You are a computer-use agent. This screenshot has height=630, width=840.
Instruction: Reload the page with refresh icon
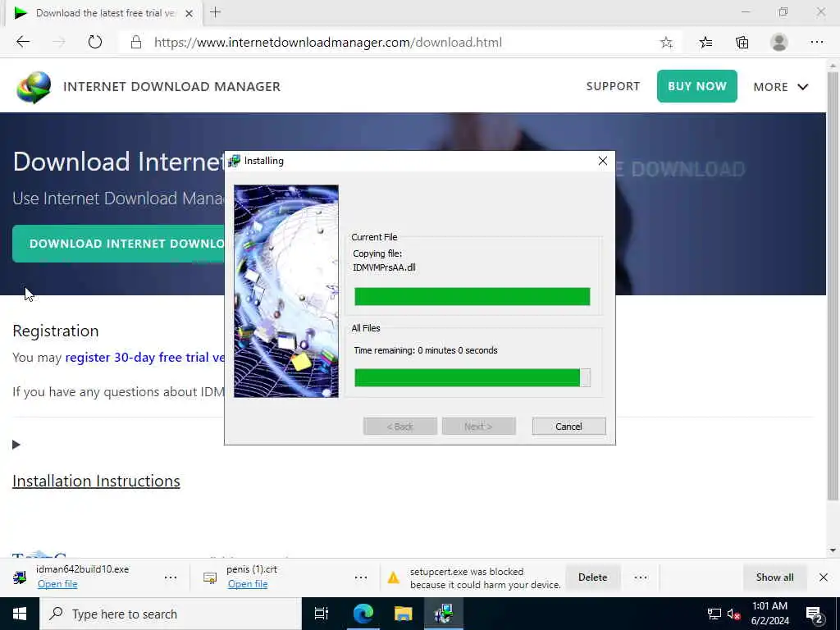pos(95,42)
